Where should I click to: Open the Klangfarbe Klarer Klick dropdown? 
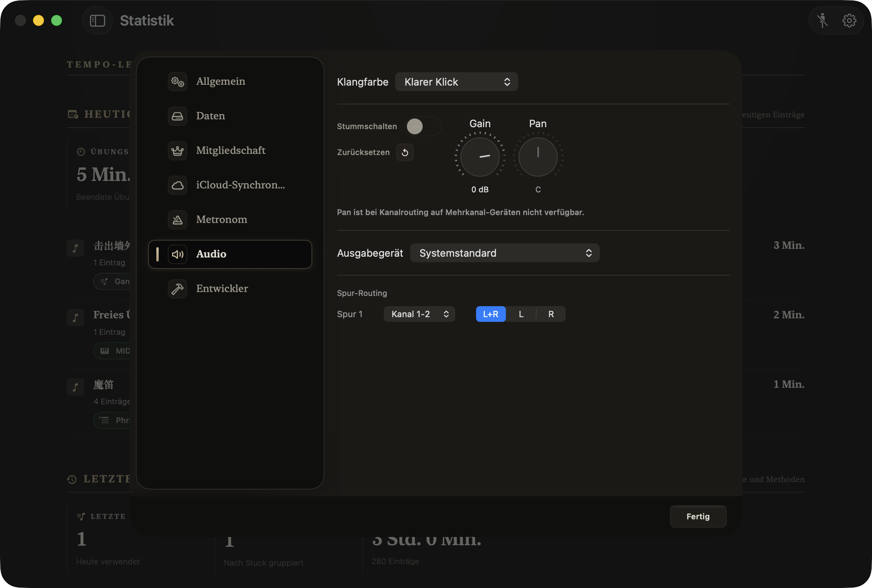[x=456, y=82]
